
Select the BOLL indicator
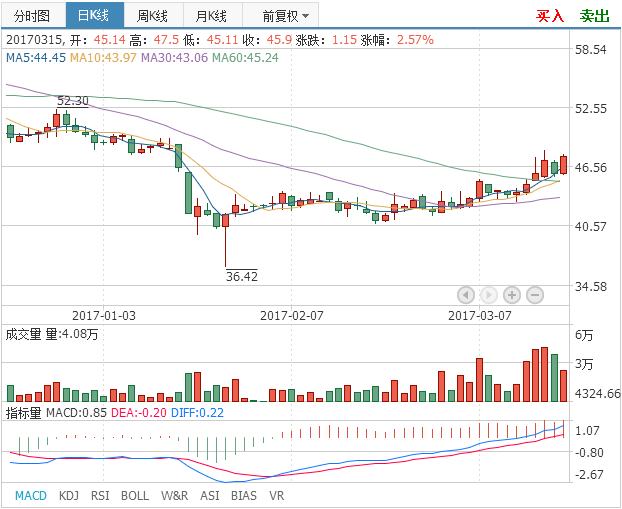pos(135,495)
